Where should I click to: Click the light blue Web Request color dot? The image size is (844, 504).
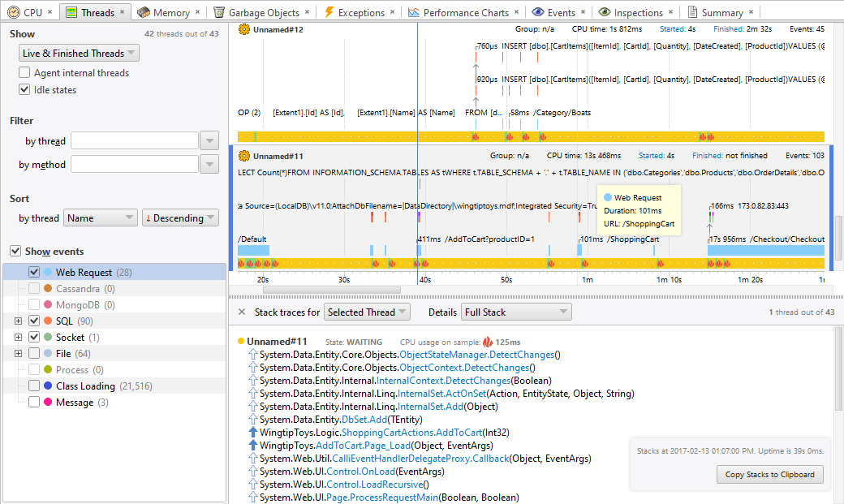tap(48, 272)
